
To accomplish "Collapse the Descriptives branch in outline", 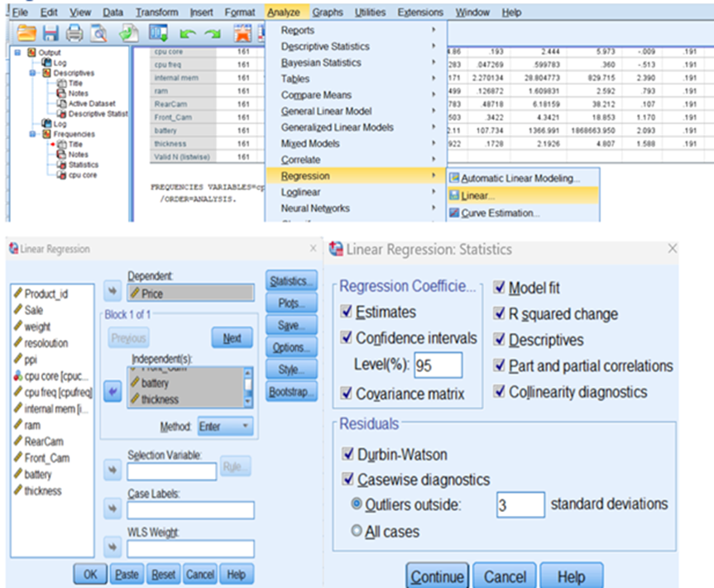I will (33, 73).
